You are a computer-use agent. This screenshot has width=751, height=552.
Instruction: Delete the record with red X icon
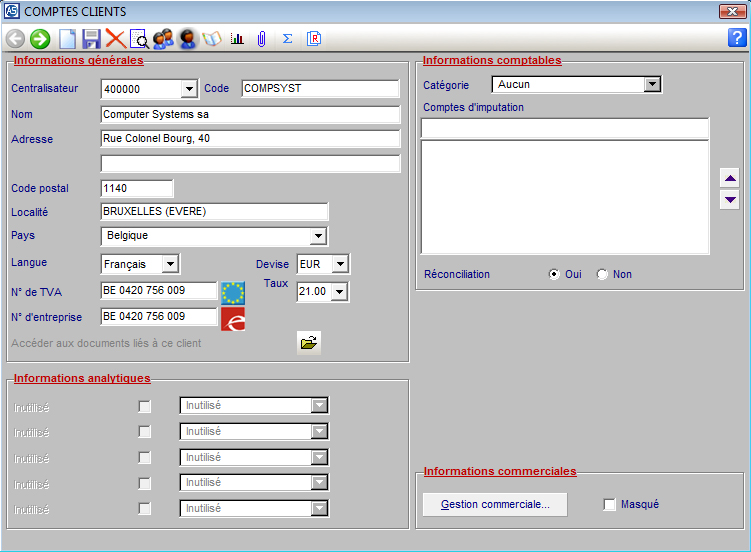coord(115,39)
